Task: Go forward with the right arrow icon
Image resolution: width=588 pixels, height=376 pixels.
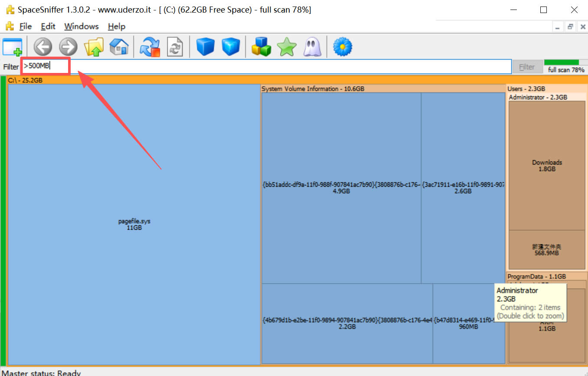Action: point(68,47)
